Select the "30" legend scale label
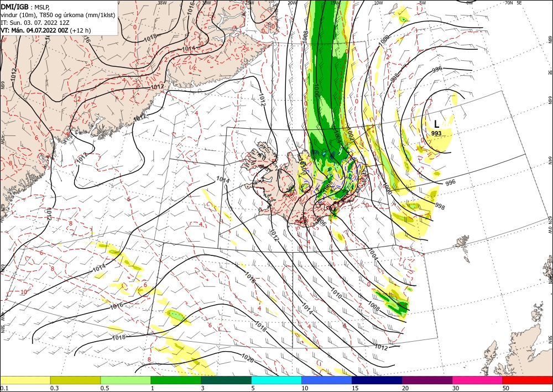Image resolution: width=553 pixels, height=392 pixels. 456,388
